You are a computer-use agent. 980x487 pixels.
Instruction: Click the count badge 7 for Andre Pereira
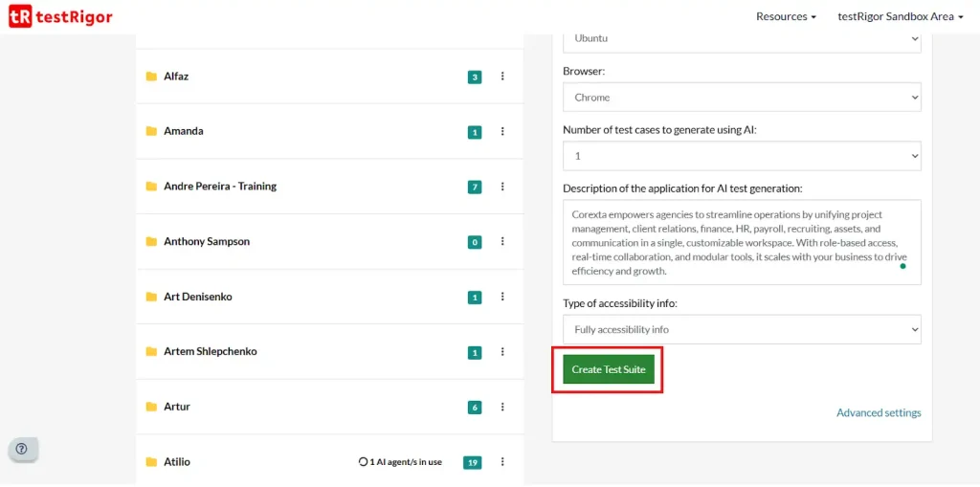475,187
